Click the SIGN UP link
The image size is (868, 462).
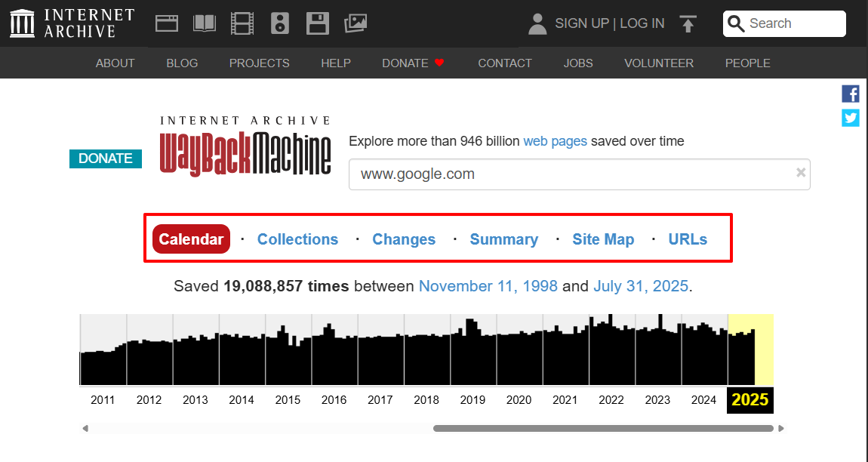point(582,23)
